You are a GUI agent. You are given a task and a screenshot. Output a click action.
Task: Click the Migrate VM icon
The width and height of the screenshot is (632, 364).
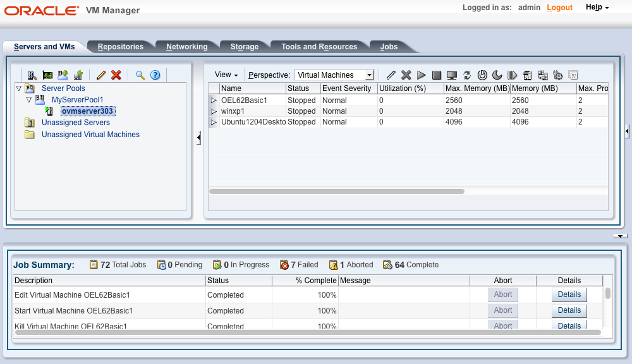point(527,75)
